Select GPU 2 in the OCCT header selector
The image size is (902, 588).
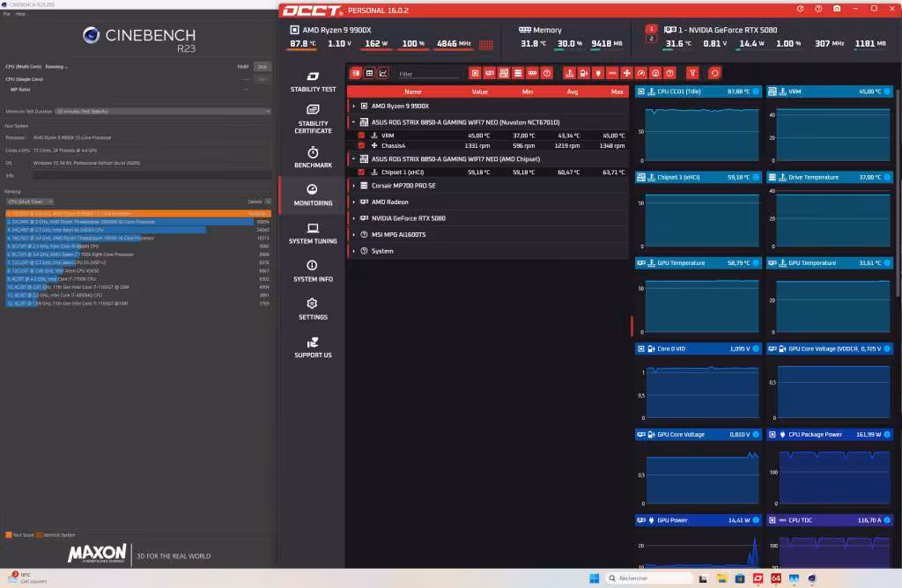651,39
